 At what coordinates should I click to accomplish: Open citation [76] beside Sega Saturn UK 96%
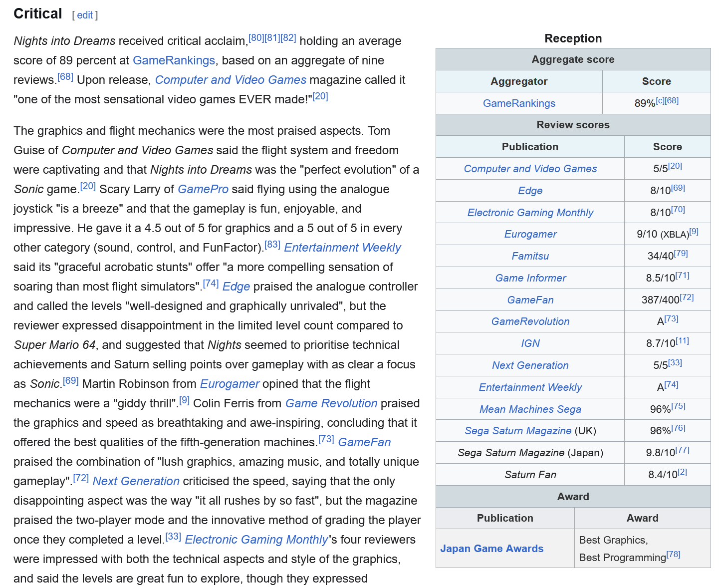[679, 428]
